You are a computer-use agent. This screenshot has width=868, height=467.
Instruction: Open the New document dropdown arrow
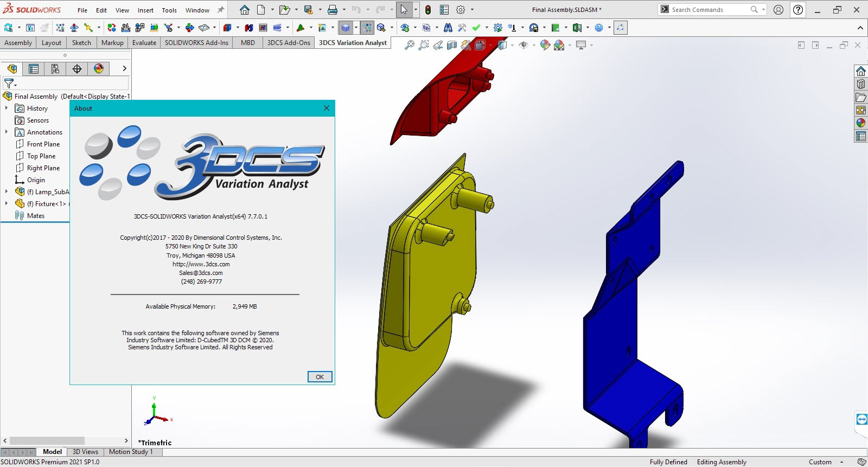click(272, 10)
